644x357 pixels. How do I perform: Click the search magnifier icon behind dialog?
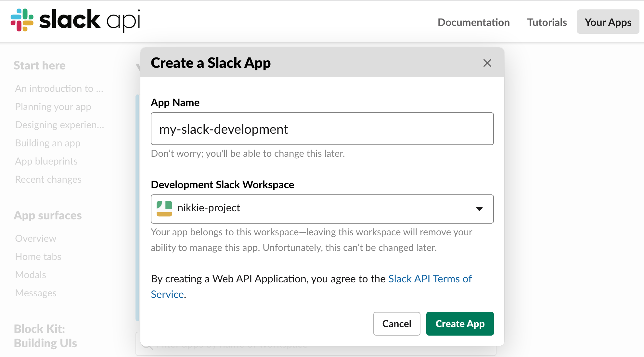[x=148, y=346]
